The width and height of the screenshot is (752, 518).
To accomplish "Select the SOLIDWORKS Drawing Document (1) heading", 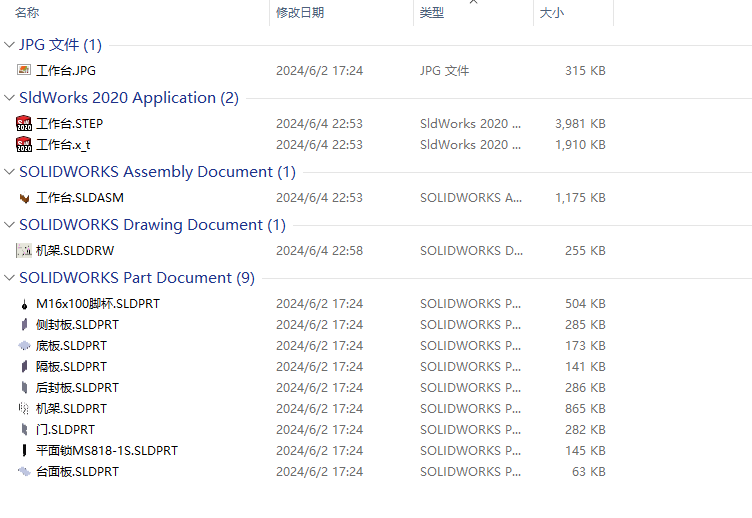I will click(153, 225).
